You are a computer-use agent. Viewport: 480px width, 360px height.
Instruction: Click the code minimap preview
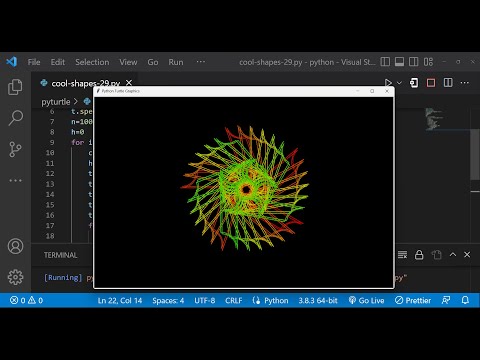pos(434,119)
